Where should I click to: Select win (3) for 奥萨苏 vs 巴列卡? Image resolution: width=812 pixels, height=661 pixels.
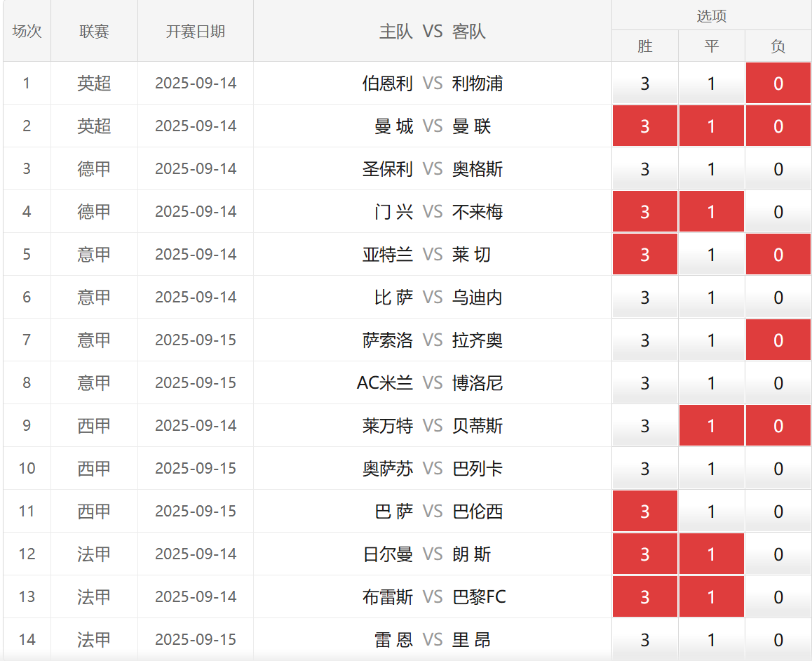pyautogui.click(x=644, y=468)
